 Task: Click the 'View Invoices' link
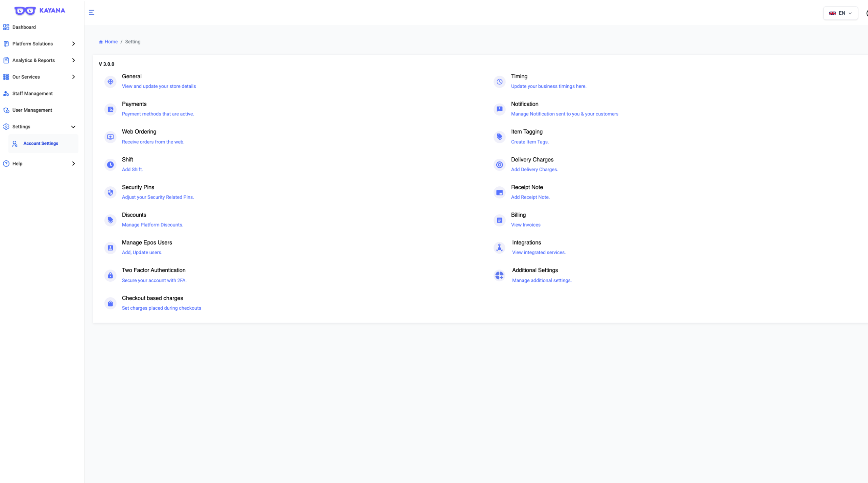point(526,225)
